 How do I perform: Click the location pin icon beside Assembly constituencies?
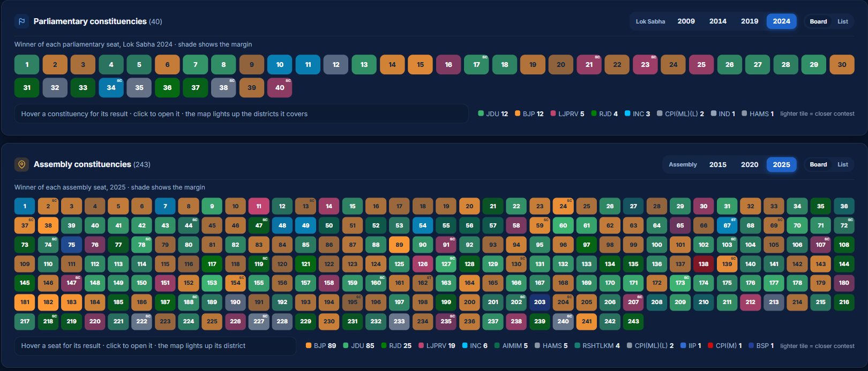(21, 164)
